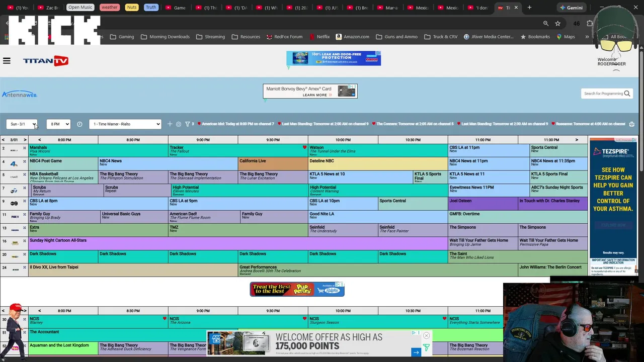Open the Amazon.com bookmark
The height and width of the screenshot is (362, 644).
(x=352, y=37)
